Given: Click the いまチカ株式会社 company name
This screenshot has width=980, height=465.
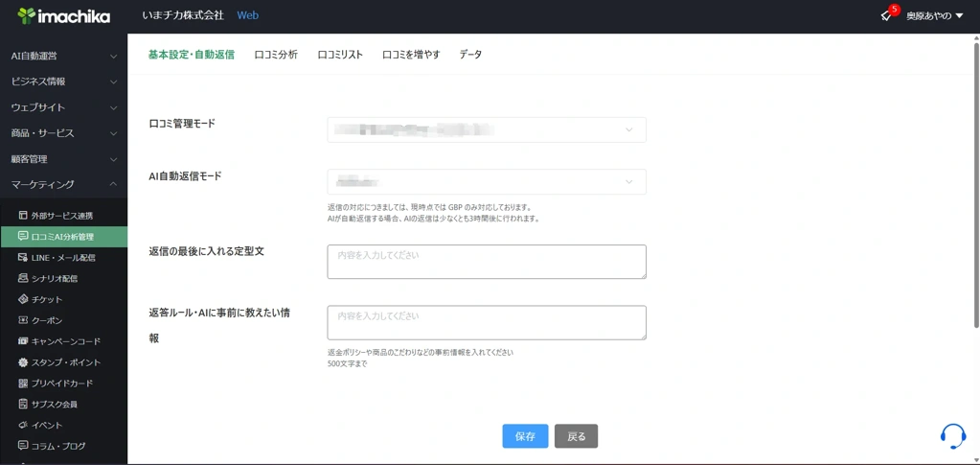Looking at the screenshot, I should tap(183, 15).
